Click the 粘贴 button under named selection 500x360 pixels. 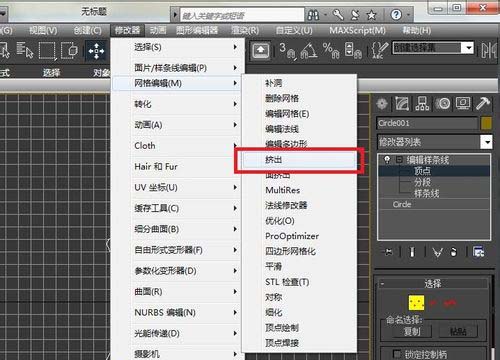(x=458, y=332)
